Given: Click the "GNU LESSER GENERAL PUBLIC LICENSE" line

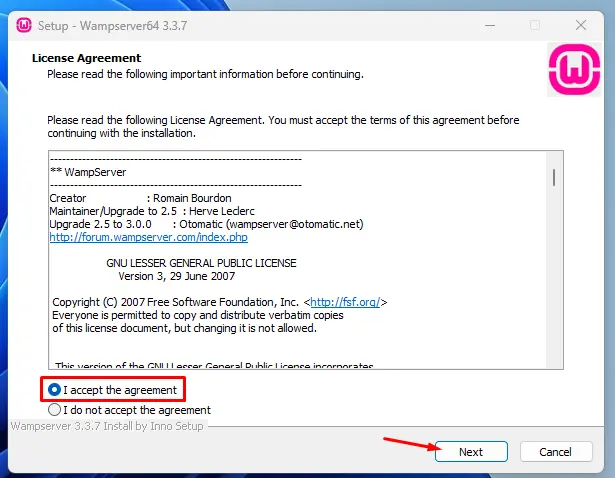Looking at the screenshot, I should tap(201, 263).
